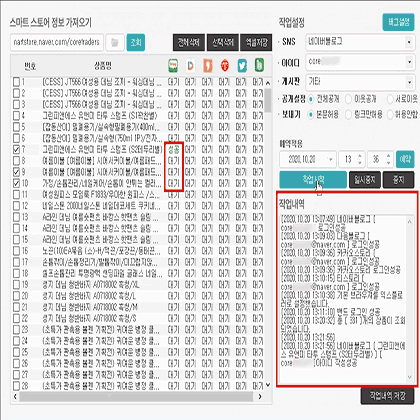420x420 pixels.
Task: Open the folder browse icon beside URL
Action: (115, 42)
